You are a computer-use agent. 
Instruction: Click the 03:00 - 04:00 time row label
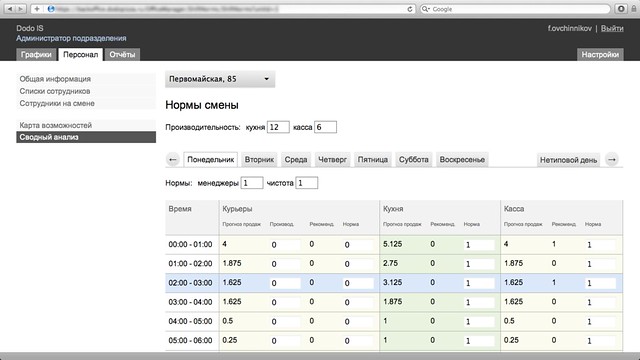pos(190,302)
